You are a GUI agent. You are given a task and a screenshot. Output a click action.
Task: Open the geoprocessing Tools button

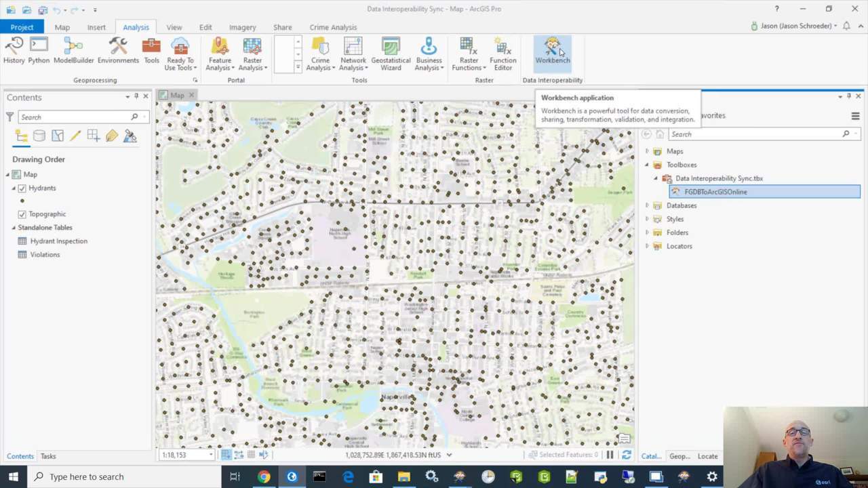click(151, 52)
